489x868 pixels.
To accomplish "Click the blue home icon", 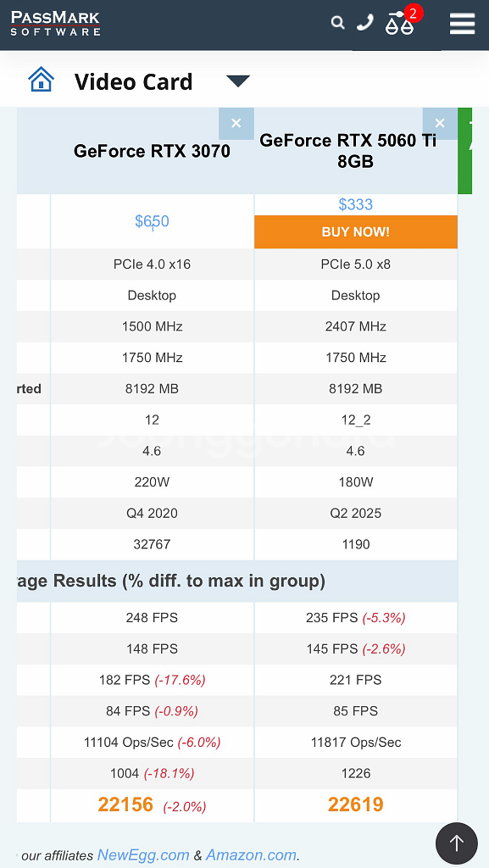I will [x=41, y=78].
